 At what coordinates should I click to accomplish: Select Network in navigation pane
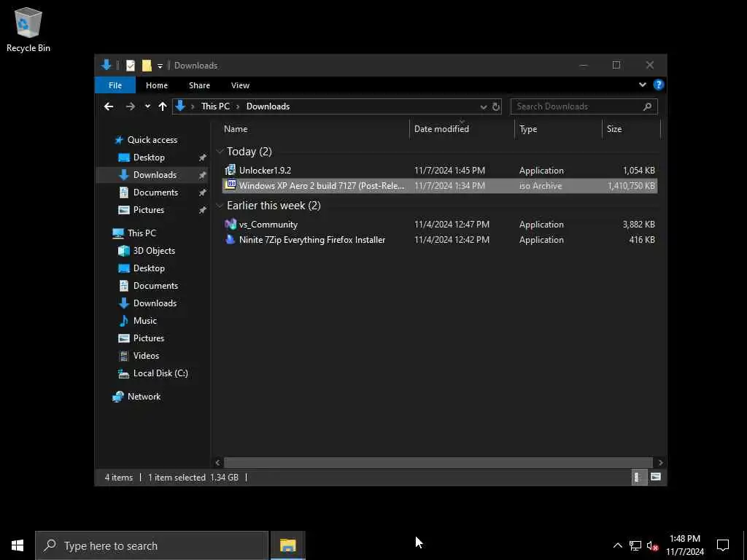point(144,396)
